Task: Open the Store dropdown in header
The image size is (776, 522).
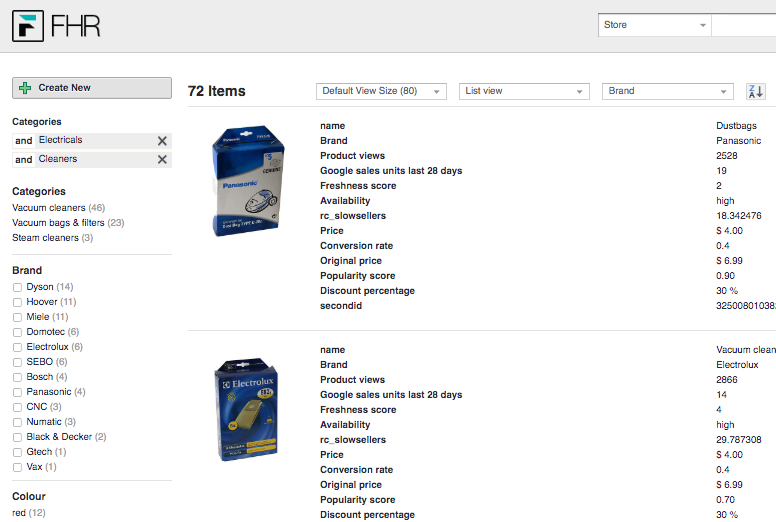Action: tap(654, 25)
